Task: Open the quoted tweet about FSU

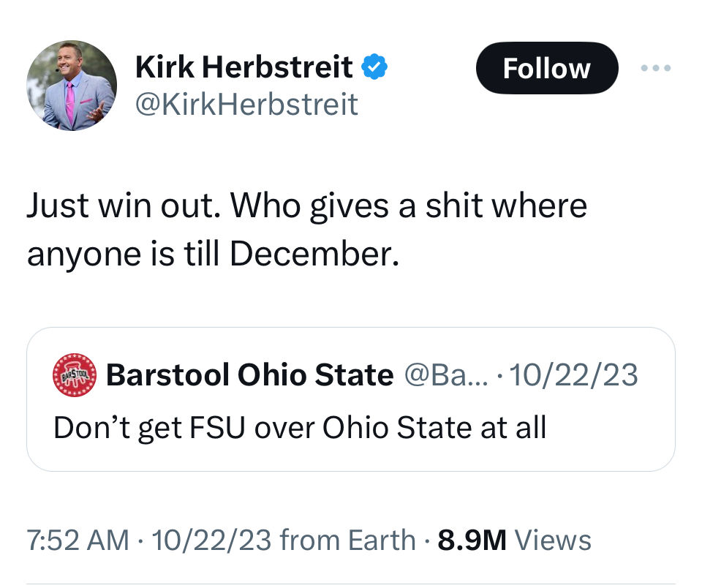Action: coord(300,427)
